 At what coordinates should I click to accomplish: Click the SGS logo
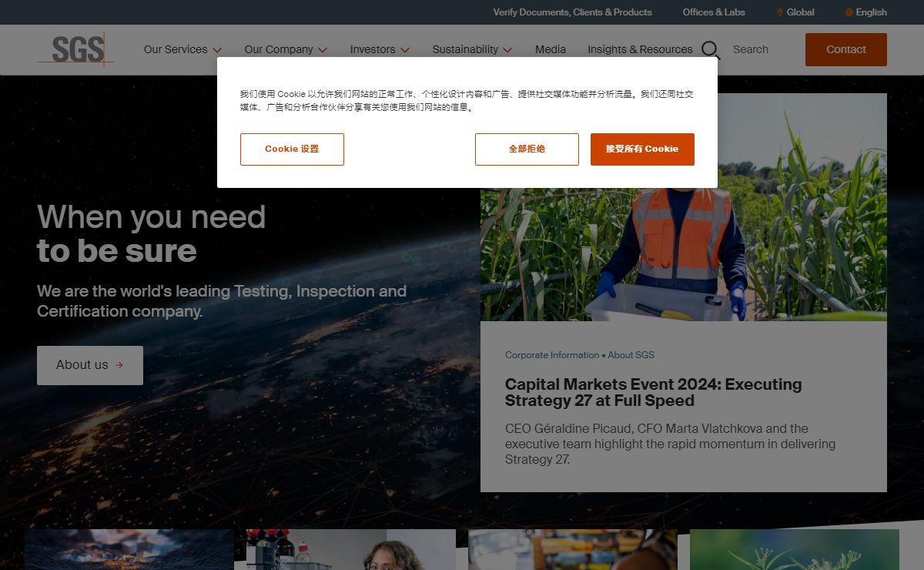tap(75, 49)
